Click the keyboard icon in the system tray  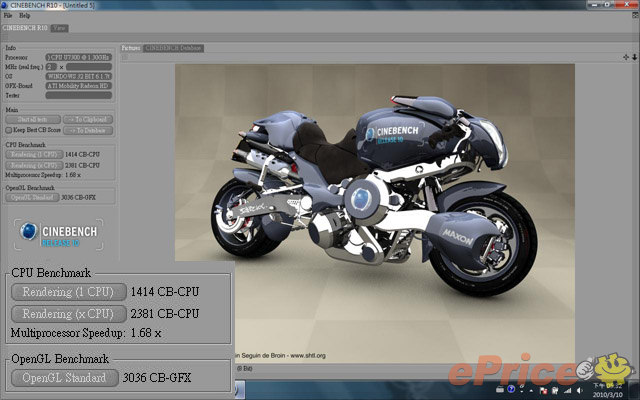500,390
